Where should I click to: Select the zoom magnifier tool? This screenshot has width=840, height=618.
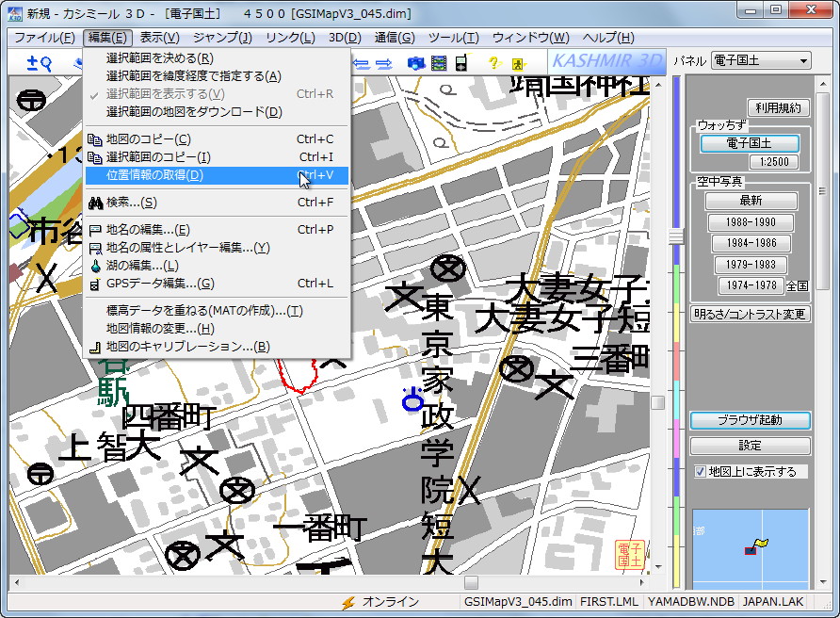tap(38, 63)
